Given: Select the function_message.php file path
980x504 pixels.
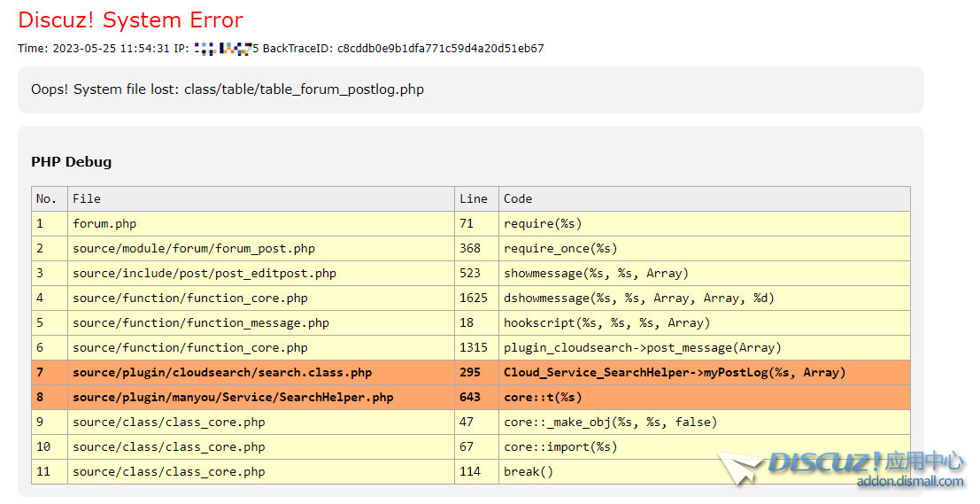Looking at the screenshot, I should pos(200,322).
